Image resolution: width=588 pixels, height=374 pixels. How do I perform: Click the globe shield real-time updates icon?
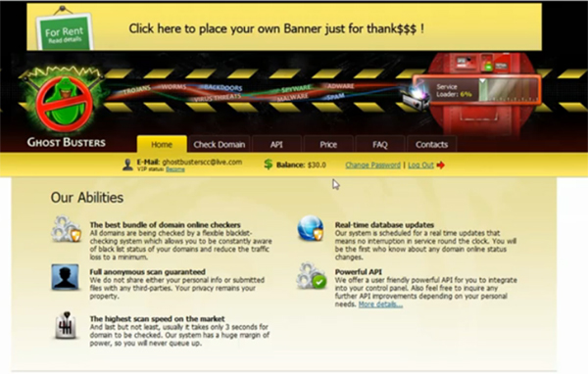311,228
